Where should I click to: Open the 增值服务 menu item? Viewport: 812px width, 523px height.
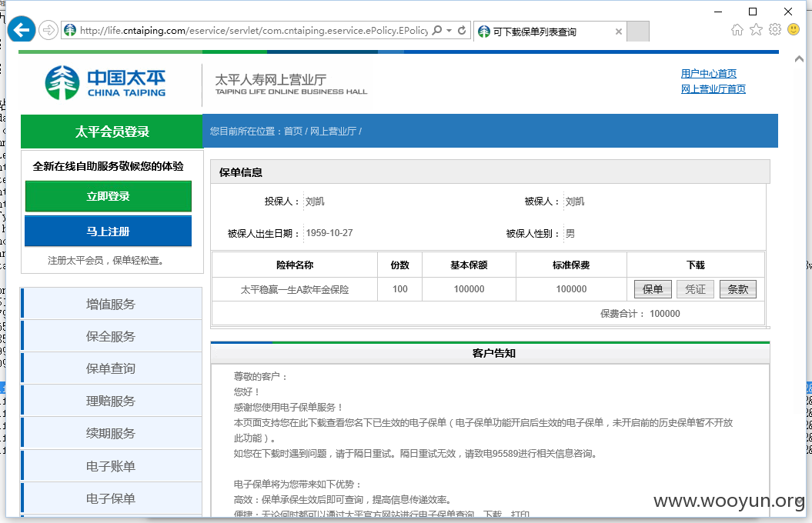tap(112, 304)
